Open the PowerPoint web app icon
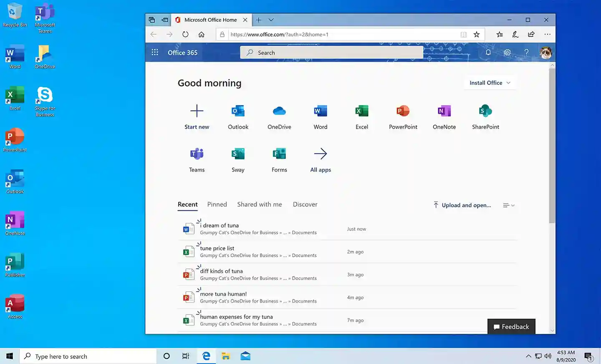601x364 pixels. 403,111
